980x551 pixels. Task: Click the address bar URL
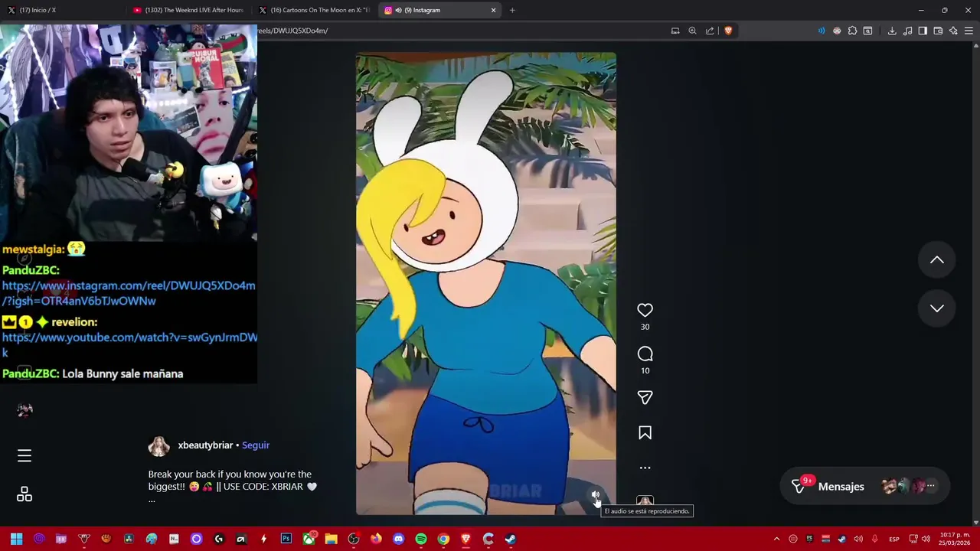click(x=292, y=31)
